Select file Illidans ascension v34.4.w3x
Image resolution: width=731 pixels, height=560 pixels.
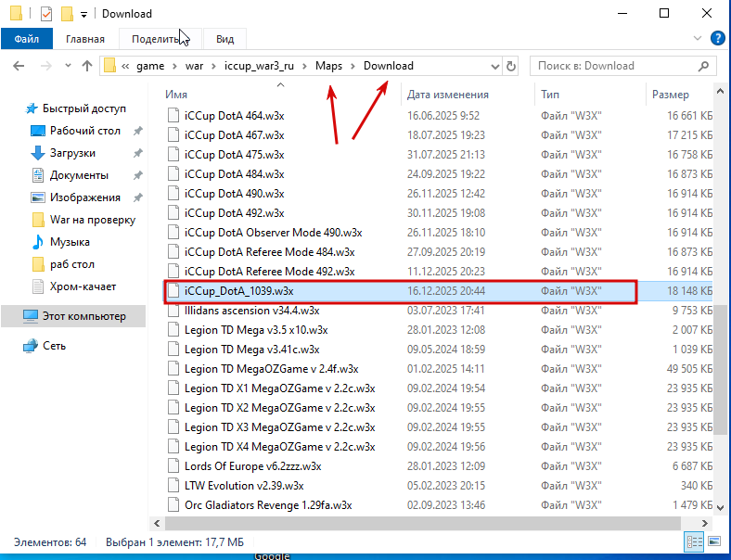(251, 311)
